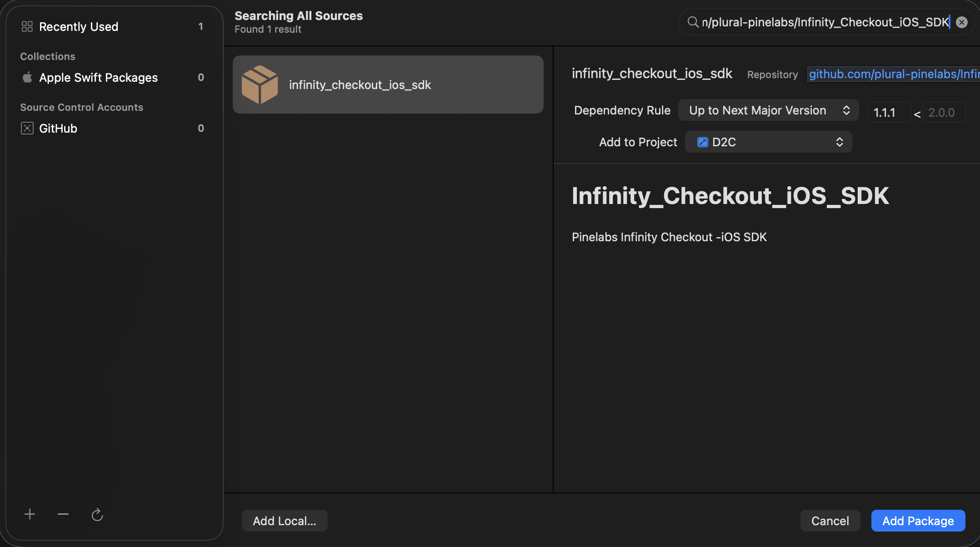Open the github.com/plural-pinelabs repository link
Image resolution: width=980 pixels, height=547 pixels.
[893, 74]
